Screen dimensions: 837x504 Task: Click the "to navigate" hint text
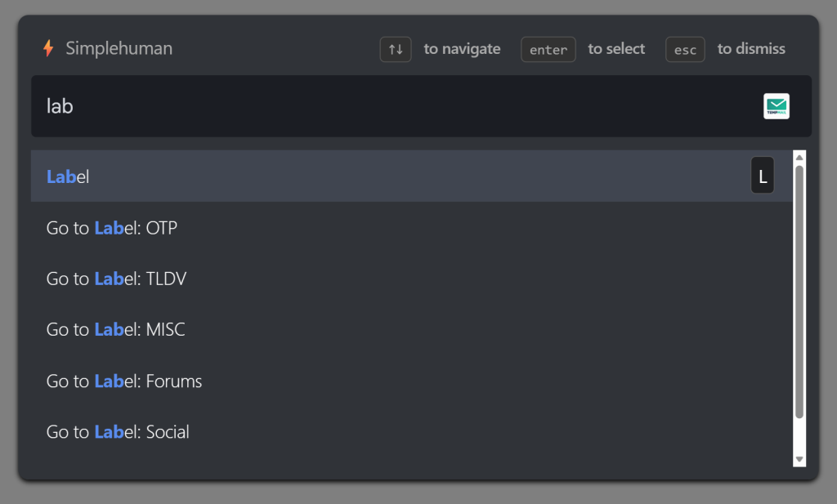pyautogui.click(x=462, y=49)
